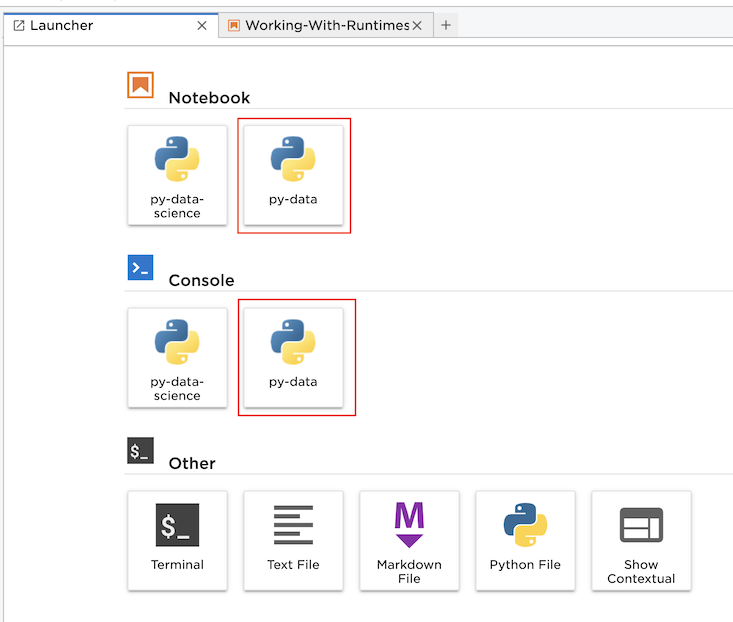This screenshot has height=622, width=733.
Task: Click the orange Notebook bookmark icon
Action: coord(140,85)
